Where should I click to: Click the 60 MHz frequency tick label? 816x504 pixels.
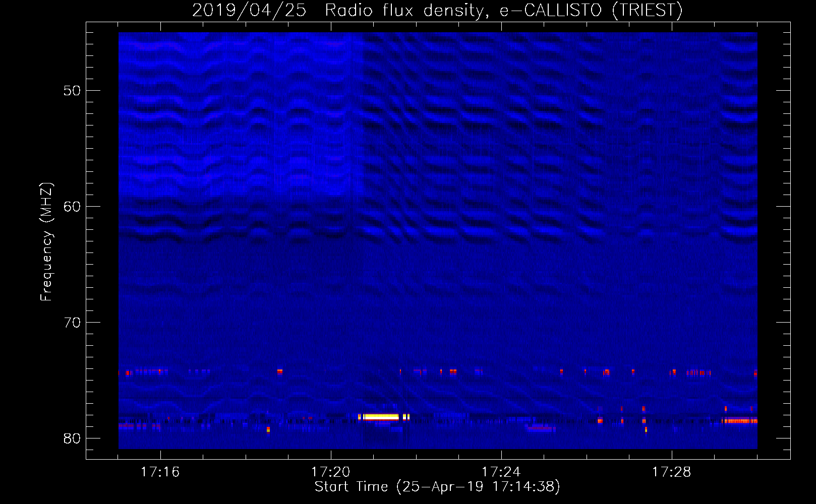click(72, 207)
